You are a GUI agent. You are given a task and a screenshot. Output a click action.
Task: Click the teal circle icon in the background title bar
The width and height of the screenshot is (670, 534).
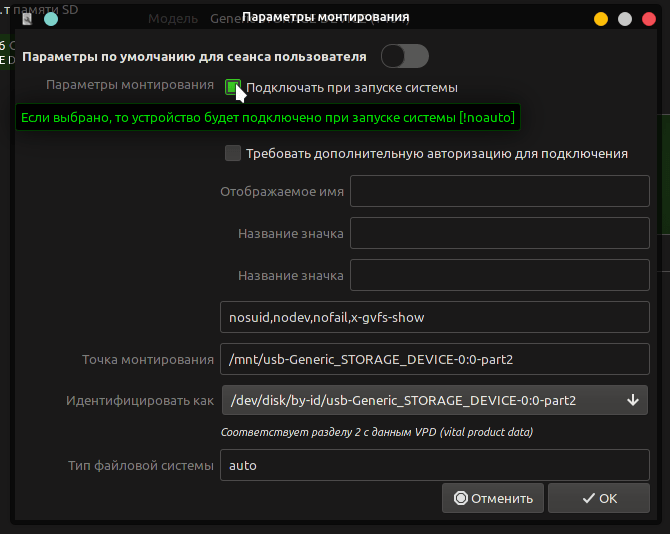[51, 19]
